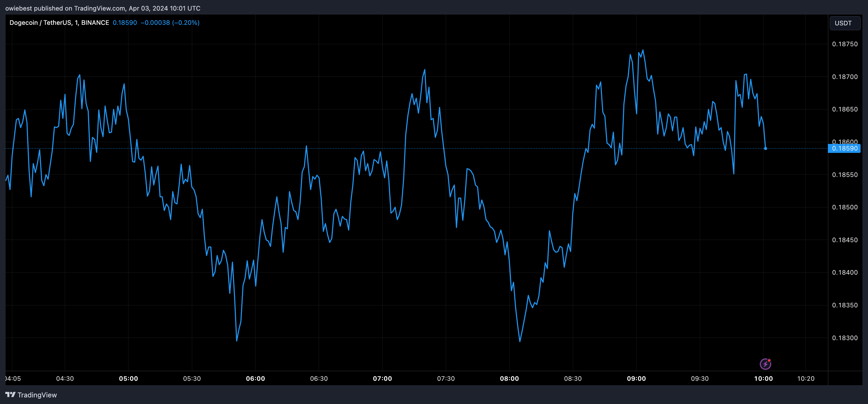Select the 05:00 time axis label
The width and height of the screenshot is (868, 404).
(128, 378)
